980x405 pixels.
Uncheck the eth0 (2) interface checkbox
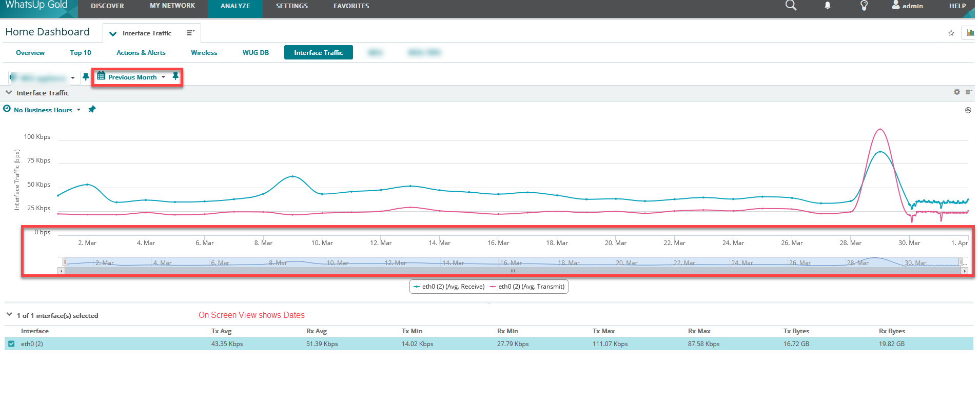11,343
